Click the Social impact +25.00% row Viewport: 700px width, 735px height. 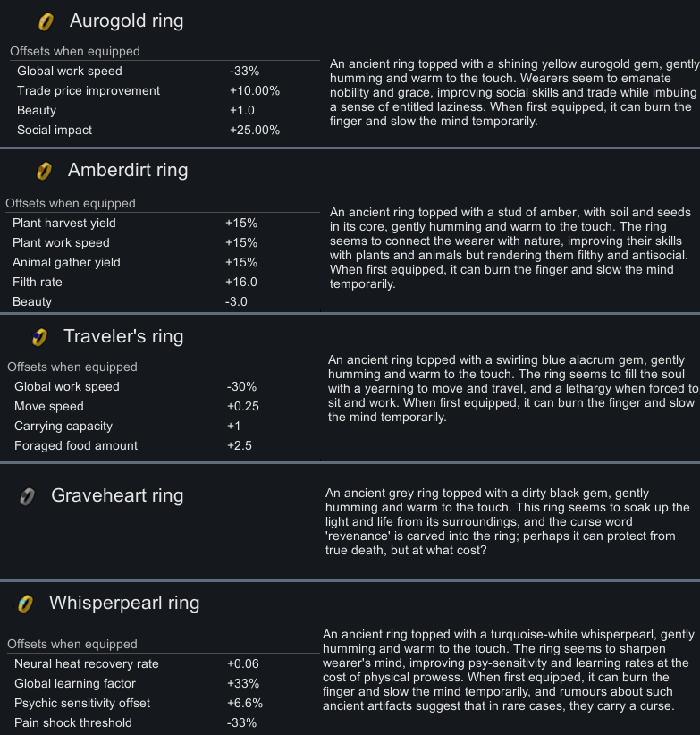click(164, 130)
